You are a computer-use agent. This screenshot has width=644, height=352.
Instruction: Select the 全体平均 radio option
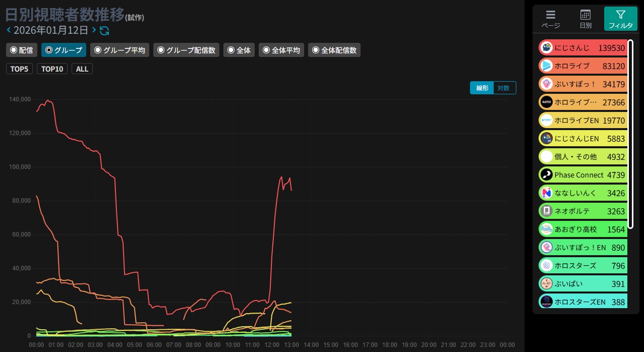[281, 50]
